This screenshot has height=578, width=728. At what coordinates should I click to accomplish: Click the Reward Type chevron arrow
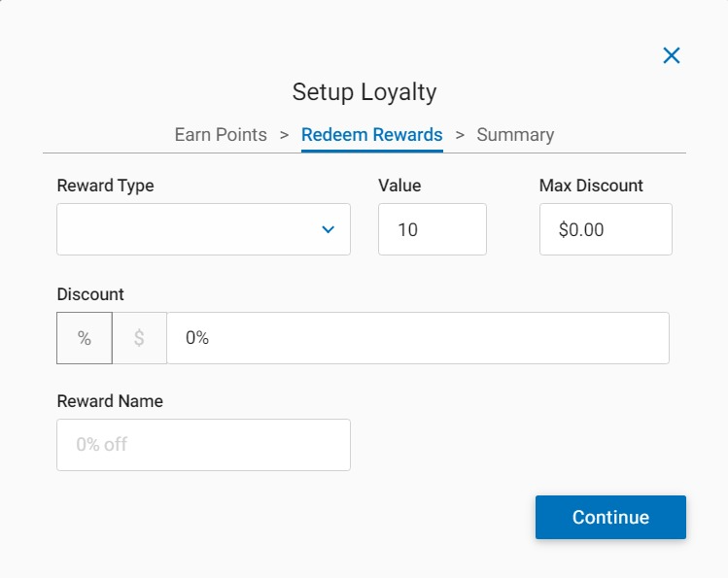(x=328, y=229)
